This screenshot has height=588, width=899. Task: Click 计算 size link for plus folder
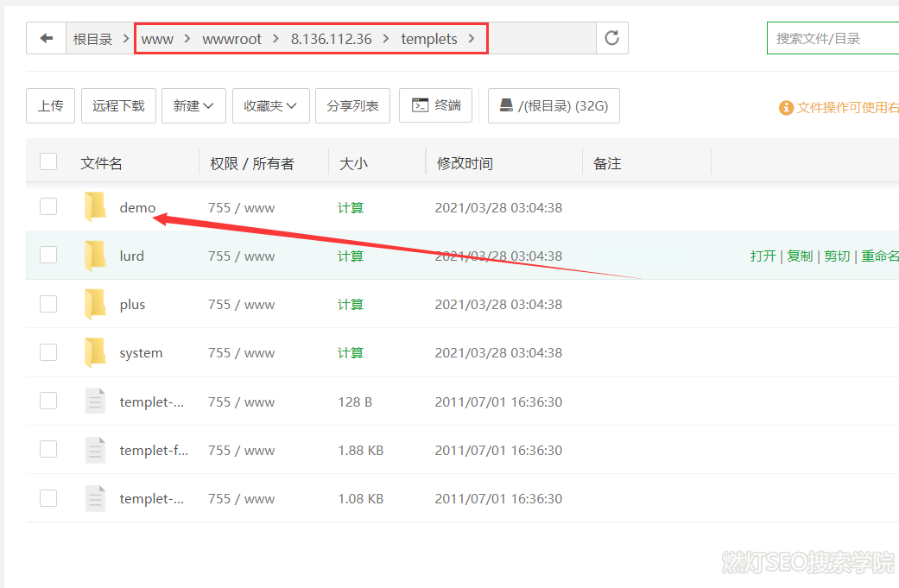click(351, 304)
